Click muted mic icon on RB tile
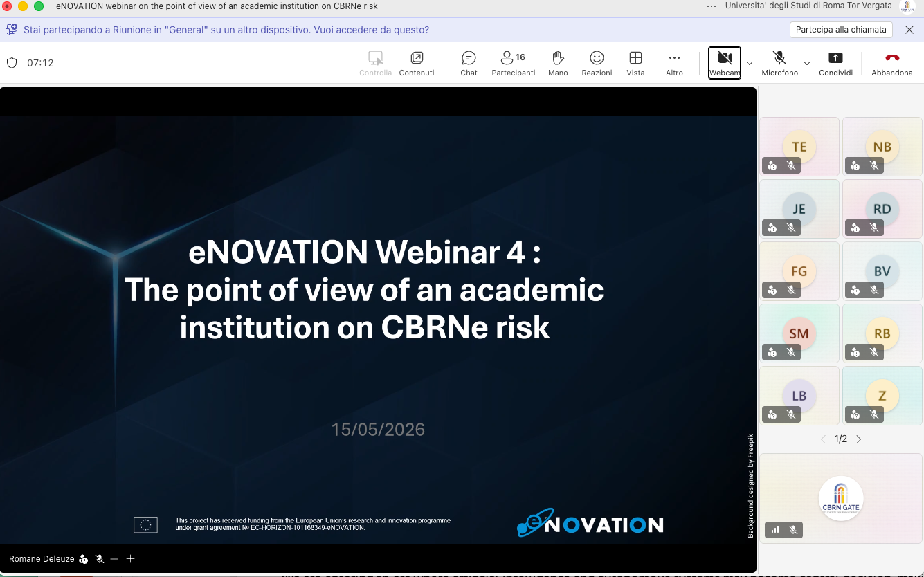This screenshot has height=577, width=924. [x=874, y=352]
